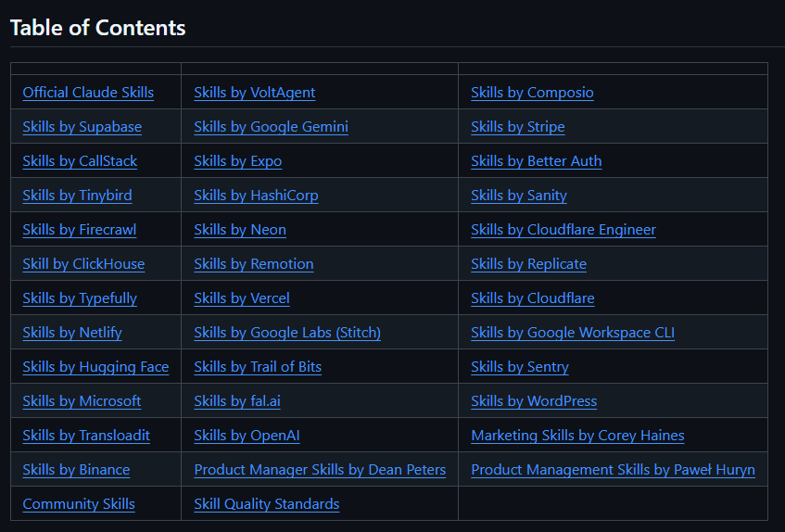Open the Skill Quality Standards link
The width and height of the screenshot is (785, 532).
pos(266,504)
